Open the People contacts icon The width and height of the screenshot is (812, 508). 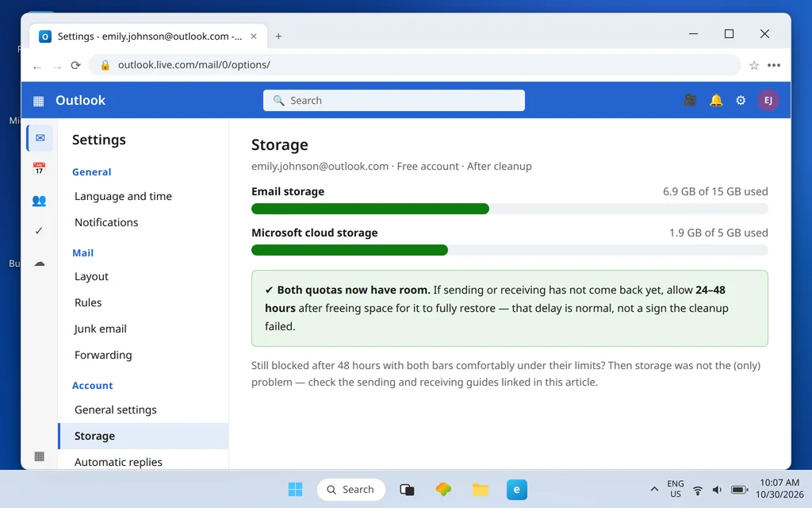pyautogui.click(x=39, y=201)
